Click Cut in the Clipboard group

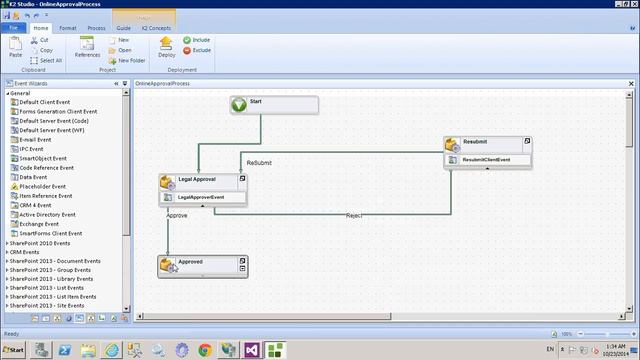40,40
